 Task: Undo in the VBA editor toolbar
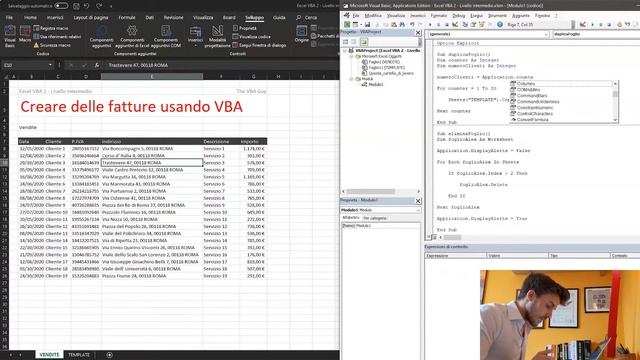412,24
